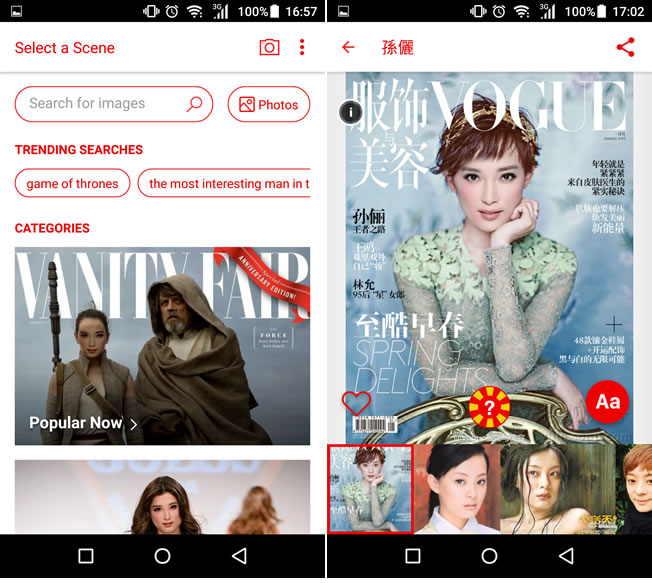Select the game of thrones trending search
This screenshot has width=652, height=583.
(x=72, y=183)
